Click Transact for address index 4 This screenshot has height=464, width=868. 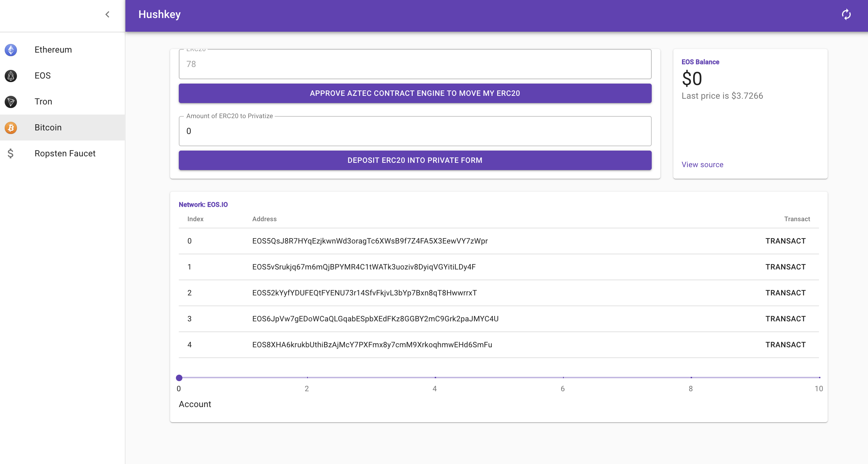(x=785, y=345)
